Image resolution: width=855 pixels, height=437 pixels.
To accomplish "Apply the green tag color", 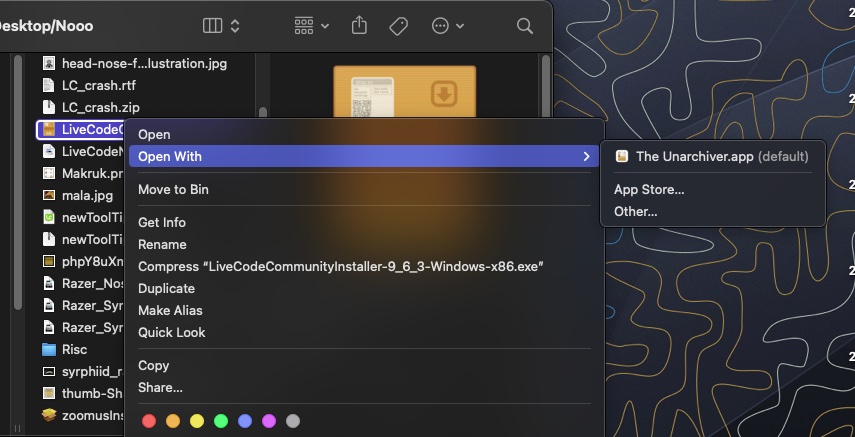I will pyautogui.click(x=221, y=421).
